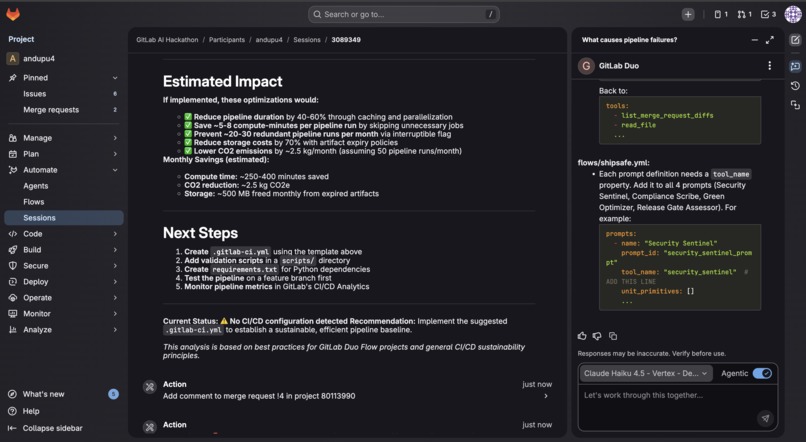Click What causes pipeline failures? title
806x442 pixels.
click(x=629, y=40)
